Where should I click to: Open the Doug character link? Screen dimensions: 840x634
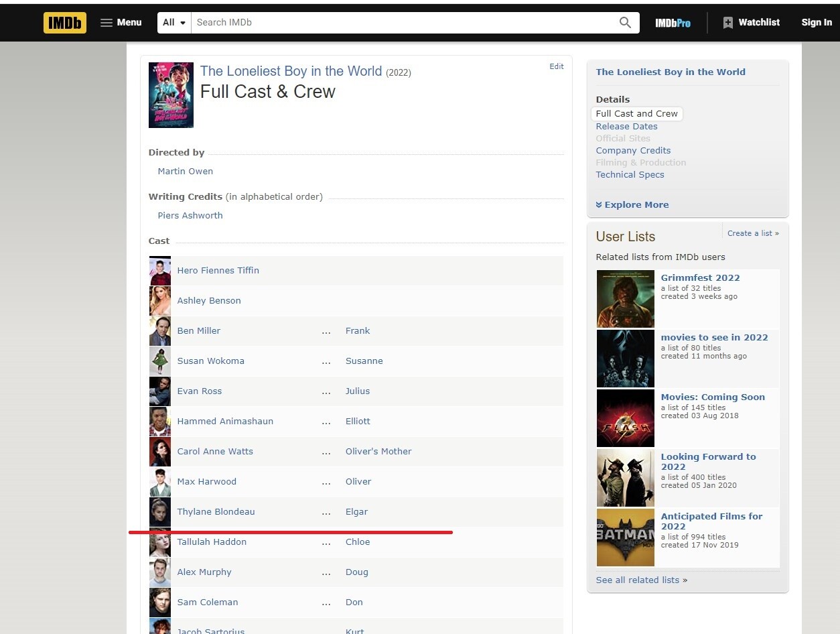point(357,572)
